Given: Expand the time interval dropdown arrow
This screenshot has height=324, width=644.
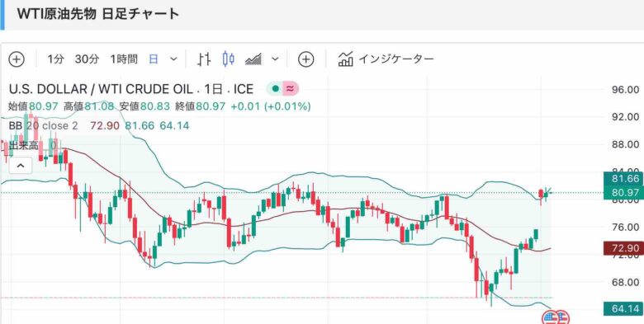Looking at the screenshot, I should pyautogui.click(x=173, y=59).
